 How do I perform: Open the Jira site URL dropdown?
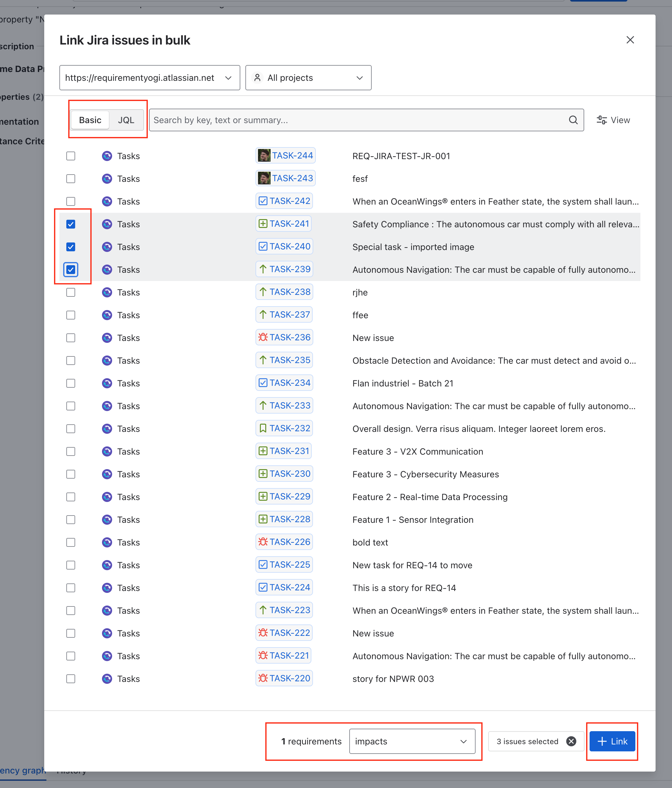[149, 78]
